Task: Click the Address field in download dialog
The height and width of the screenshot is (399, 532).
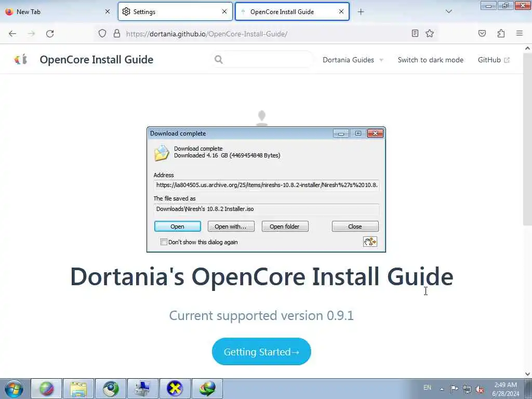Action: pos(267,185)
